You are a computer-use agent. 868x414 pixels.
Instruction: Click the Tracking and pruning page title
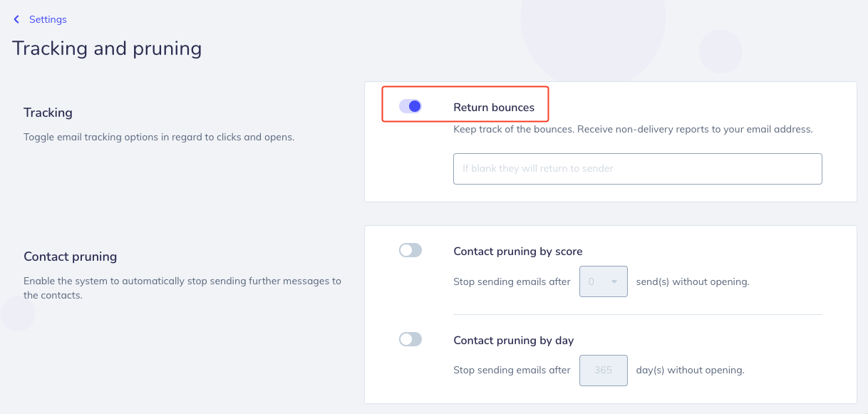pyautogui.click(x=107, y=48)
